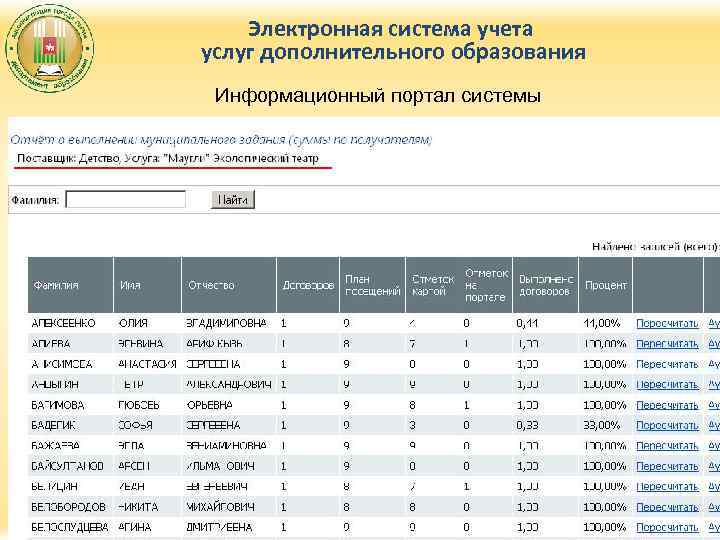Focus the Фамилия search input field
The image size is (720, 540).
[126, 200]
